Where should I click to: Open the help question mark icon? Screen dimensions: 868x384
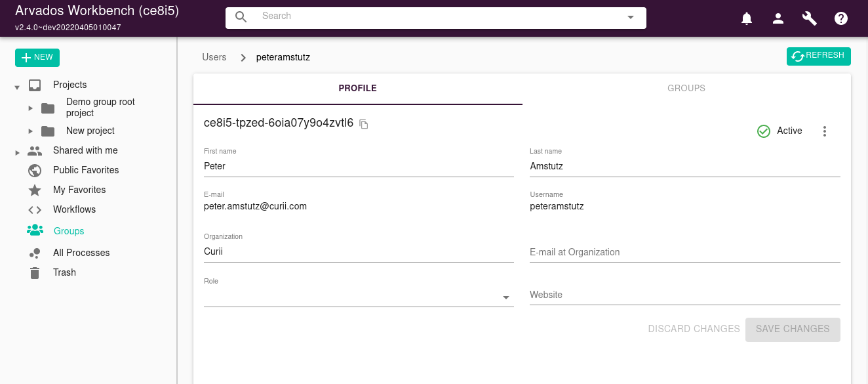coord(841,18)
